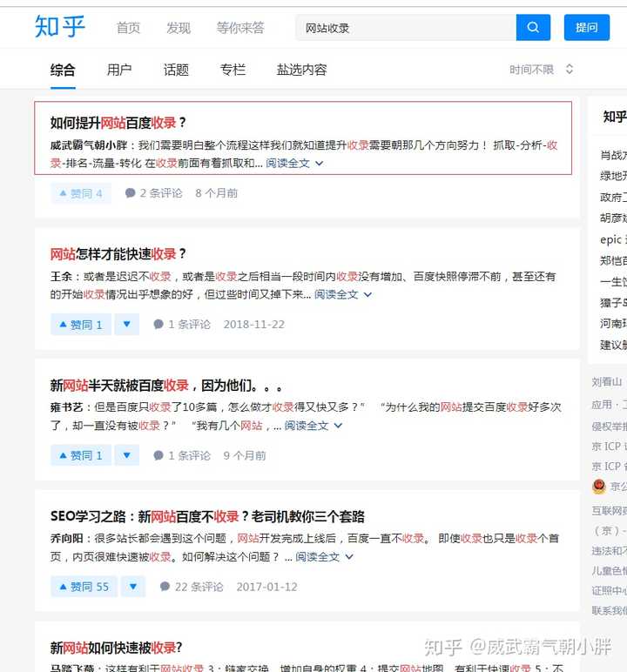Click the Zhihu 知乎 logo
Screen dimensions: 627x672
[x=60, y=27]
